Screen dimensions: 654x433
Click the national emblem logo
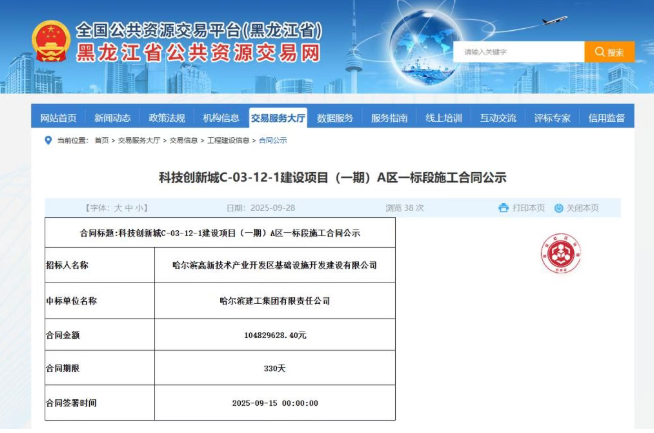tap(50, 43)
